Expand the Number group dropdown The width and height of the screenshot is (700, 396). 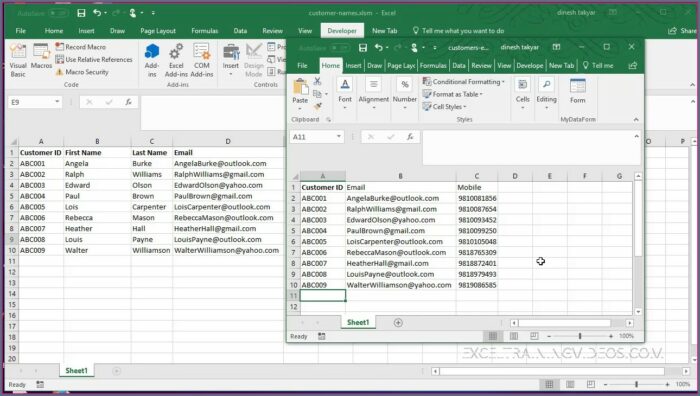click(404, 94)
